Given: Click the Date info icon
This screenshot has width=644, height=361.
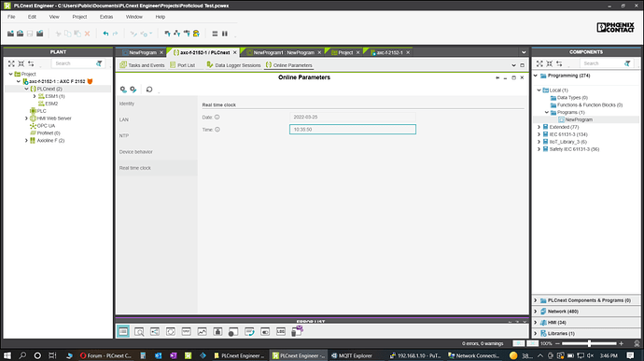Looking at the screenshot, I should [217, 117].
